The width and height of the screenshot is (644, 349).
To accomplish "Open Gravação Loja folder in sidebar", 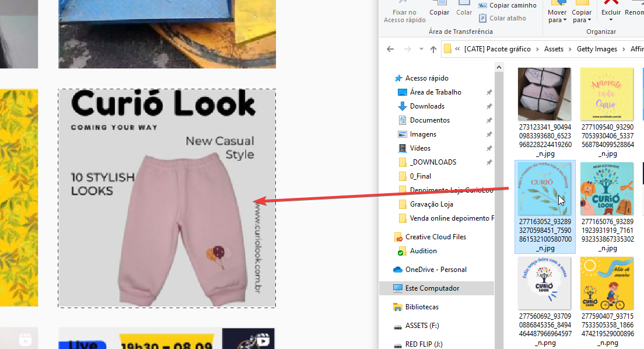I will point(431,204).
